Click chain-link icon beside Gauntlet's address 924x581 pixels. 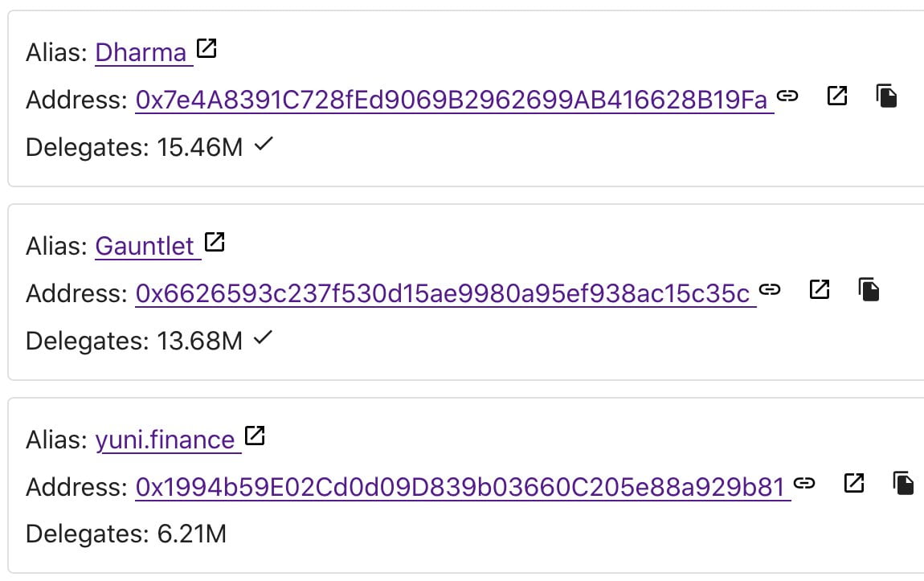770,289
